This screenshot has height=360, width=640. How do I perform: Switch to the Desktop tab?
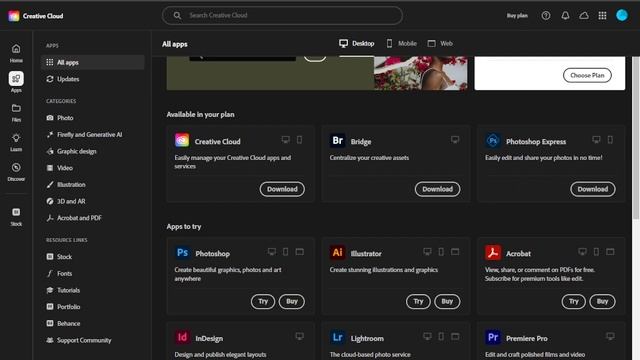356,43
